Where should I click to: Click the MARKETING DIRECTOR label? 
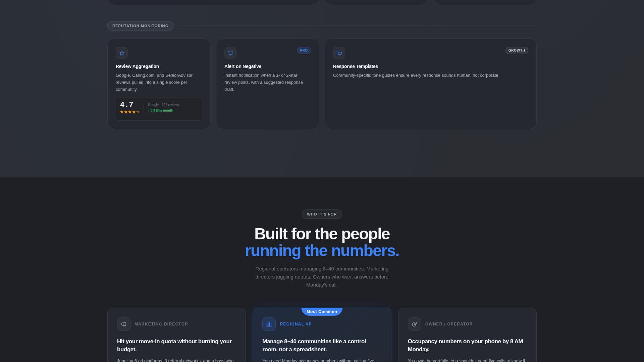click(x=161, y=324)
